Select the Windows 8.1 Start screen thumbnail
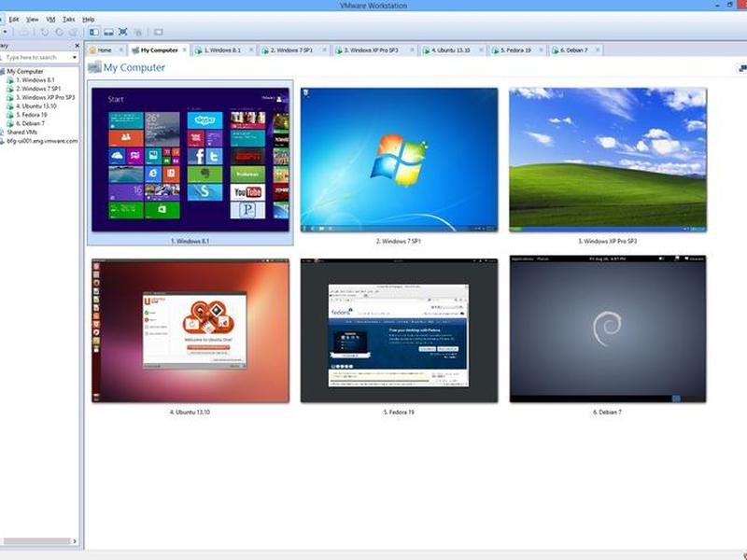Image resolution: width=747 pixels, height=560 pixels. [190, 160]
